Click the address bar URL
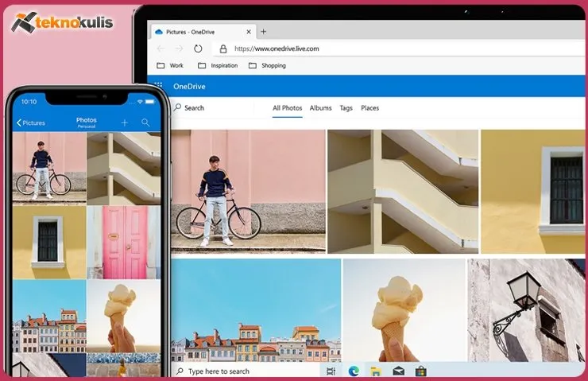This screenshot has height=381, width=588. (277, 49)
